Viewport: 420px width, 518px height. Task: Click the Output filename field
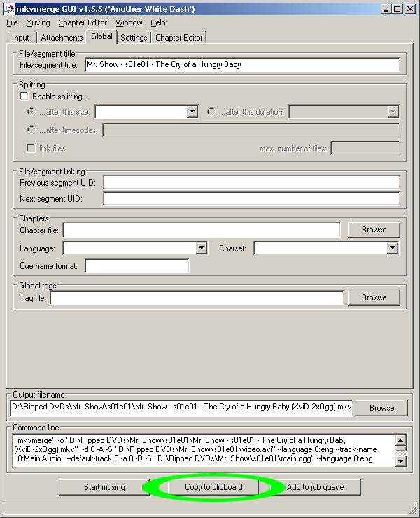(x=182, y=407)
